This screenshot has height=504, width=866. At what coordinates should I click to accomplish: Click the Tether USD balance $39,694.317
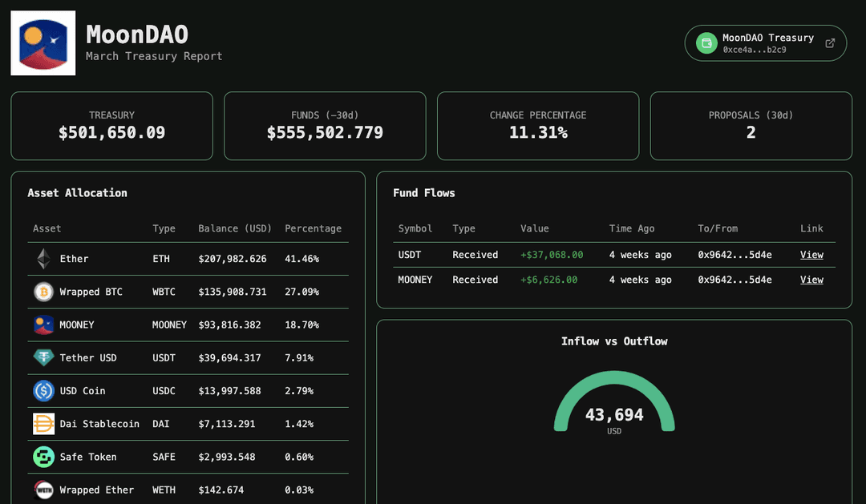coord(230,358)
